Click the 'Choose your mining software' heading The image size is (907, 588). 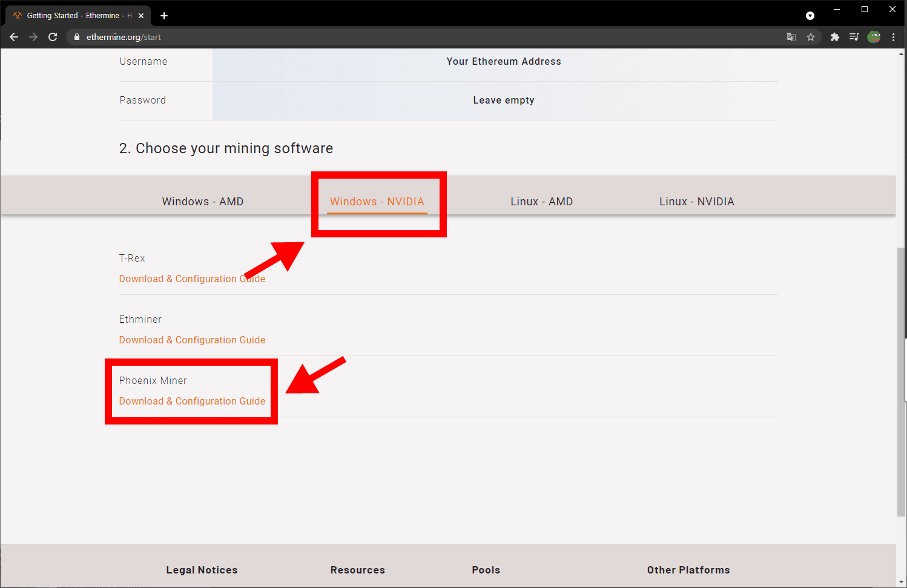pos(226,148)
